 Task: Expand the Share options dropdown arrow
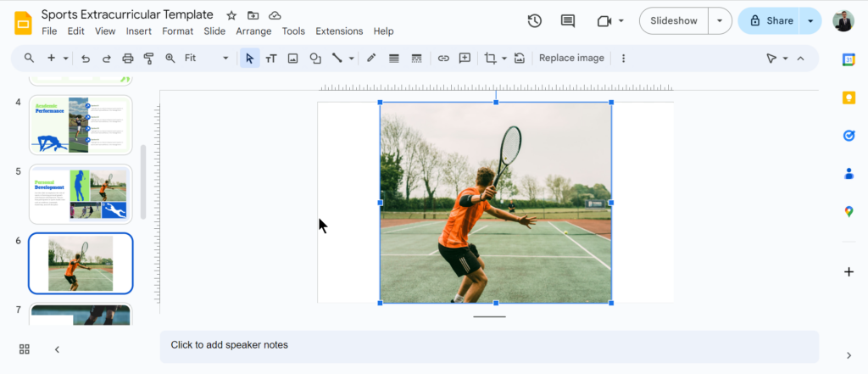[x=810, y=21]
